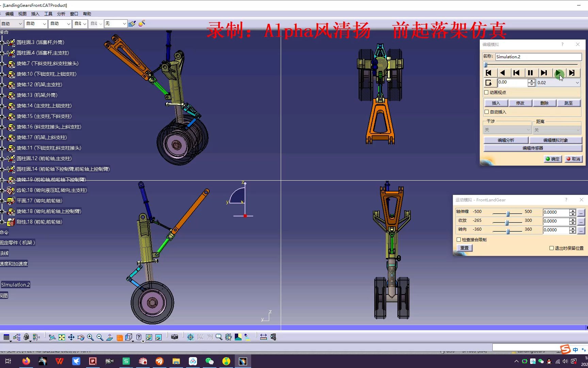Click the Zoom Out magnifier icon
Viewport: 588px width, 368px height.
pyautogui.click(x=100, y=337)
